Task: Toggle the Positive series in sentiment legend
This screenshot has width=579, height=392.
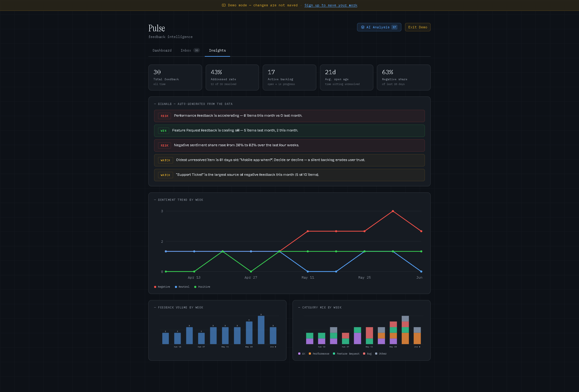Action: pyautogui.click(x=202, y=287)
